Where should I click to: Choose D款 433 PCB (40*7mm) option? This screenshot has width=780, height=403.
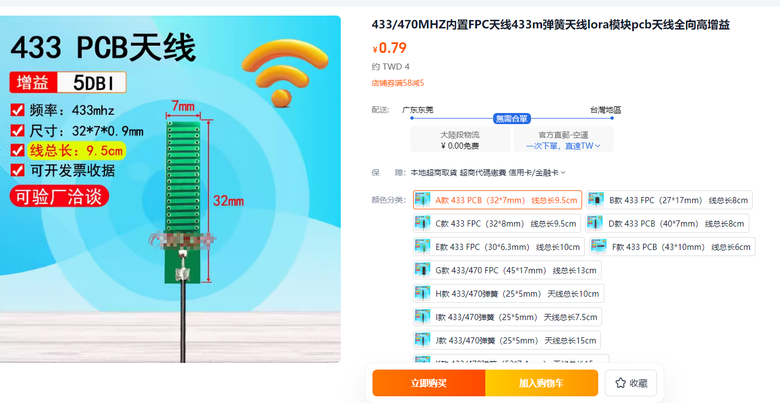667,223
